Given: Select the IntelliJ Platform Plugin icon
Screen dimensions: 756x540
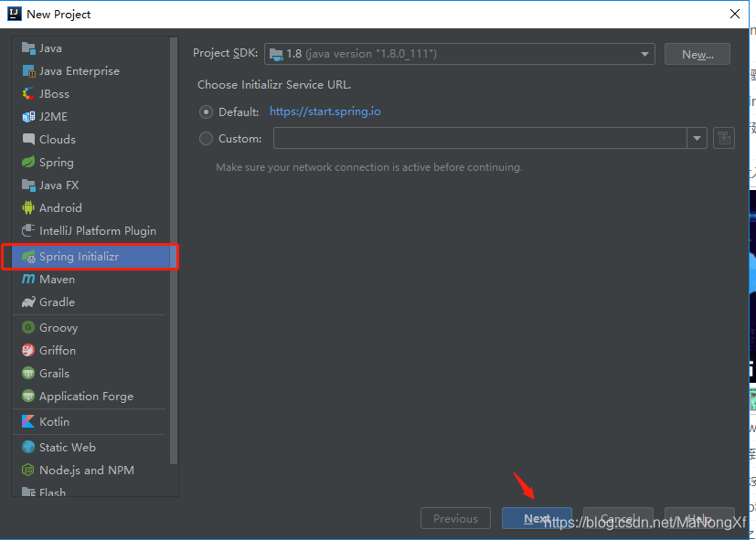Looking at the screenshot, I should (28, 230).
